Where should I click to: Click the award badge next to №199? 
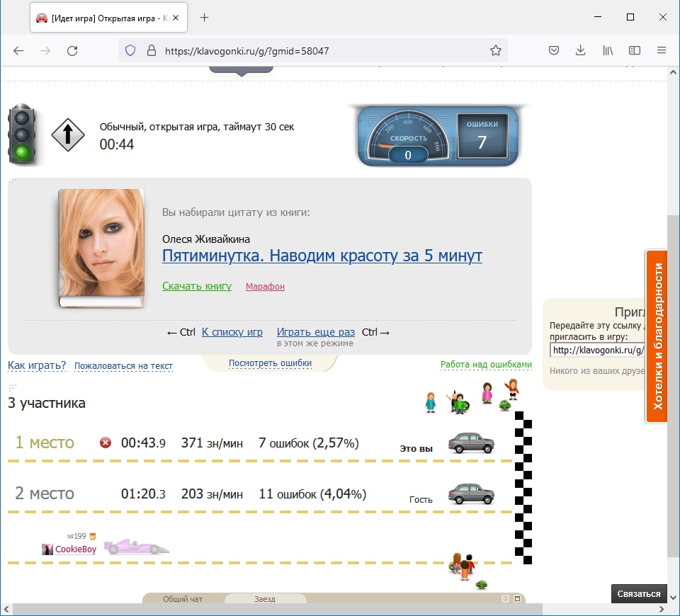(x=92, y=536)
